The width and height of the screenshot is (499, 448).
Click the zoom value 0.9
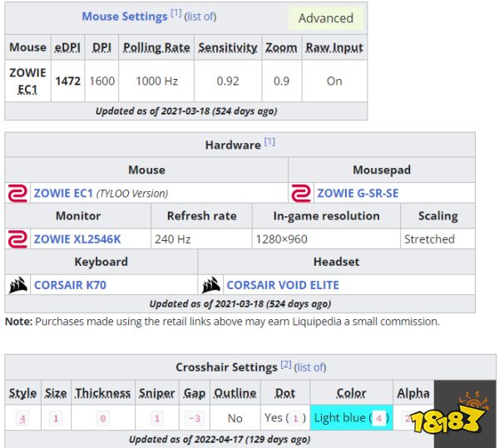click(x=281, y=81)
